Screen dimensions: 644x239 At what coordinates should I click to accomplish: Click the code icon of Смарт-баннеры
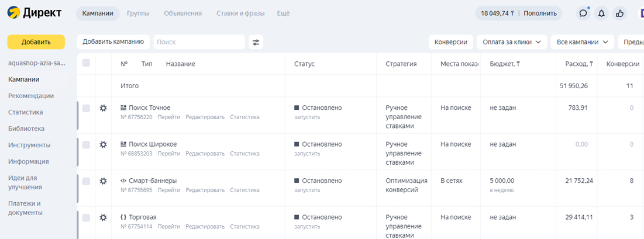[x=123, y=181]
